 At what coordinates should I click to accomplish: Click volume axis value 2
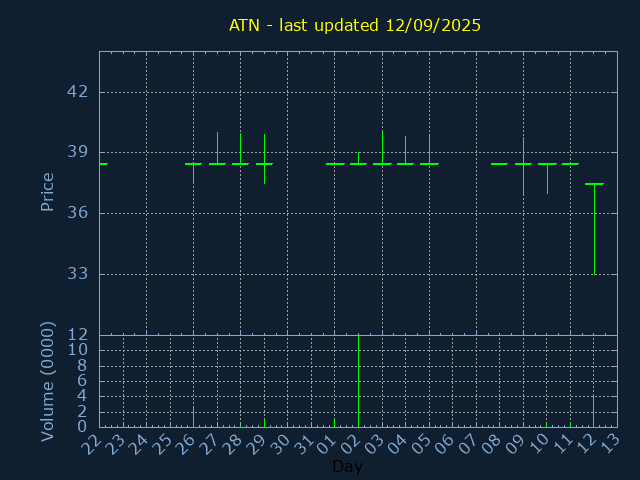pyautogui.click(x=82, y=411)
